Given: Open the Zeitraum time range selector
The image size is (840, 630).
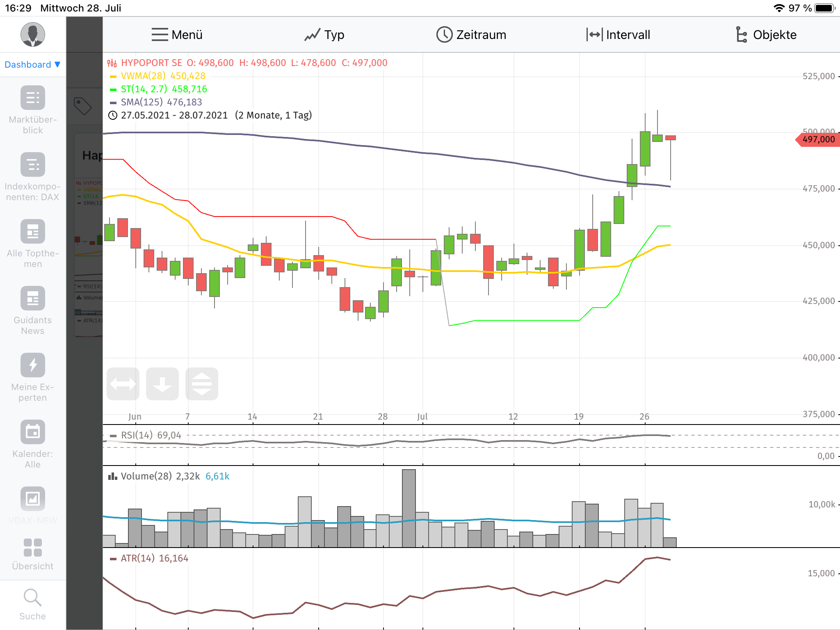Looking at the screenshot, I should [471, 35].
